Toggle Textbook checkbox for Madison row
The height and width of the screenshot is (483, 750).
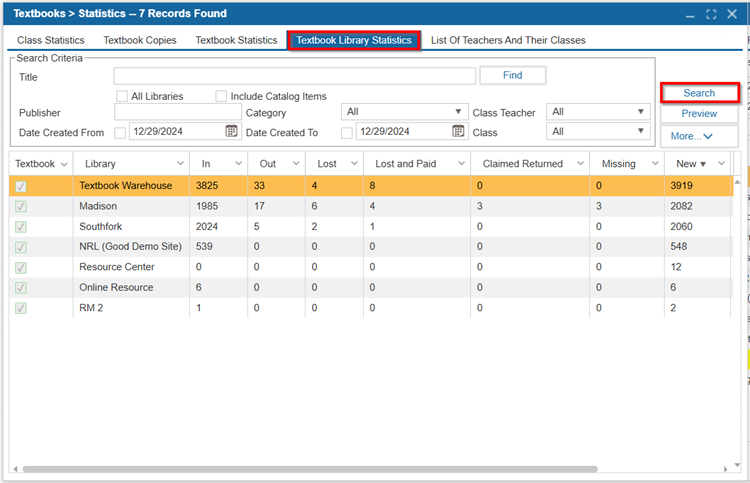pos(21,207)
